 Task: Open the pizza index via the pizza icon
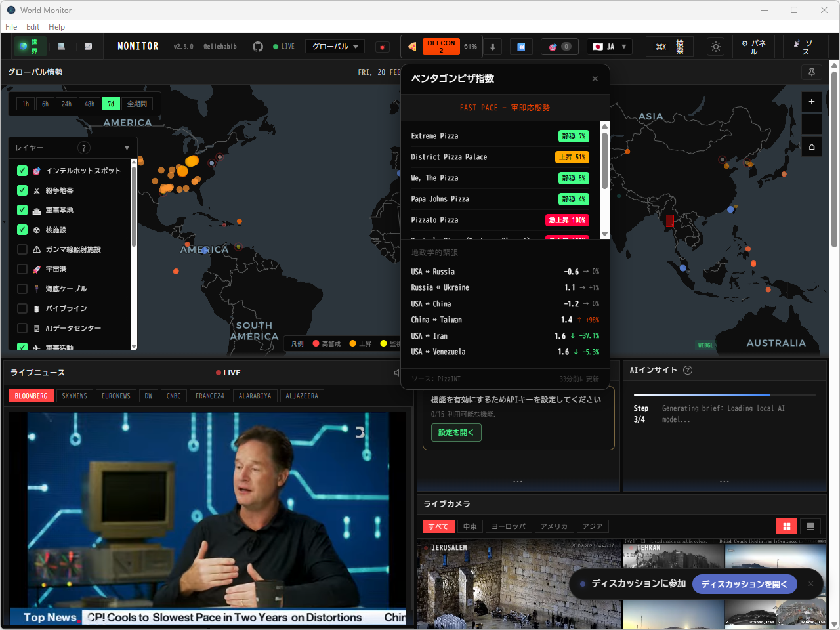(x=411, y=46)
